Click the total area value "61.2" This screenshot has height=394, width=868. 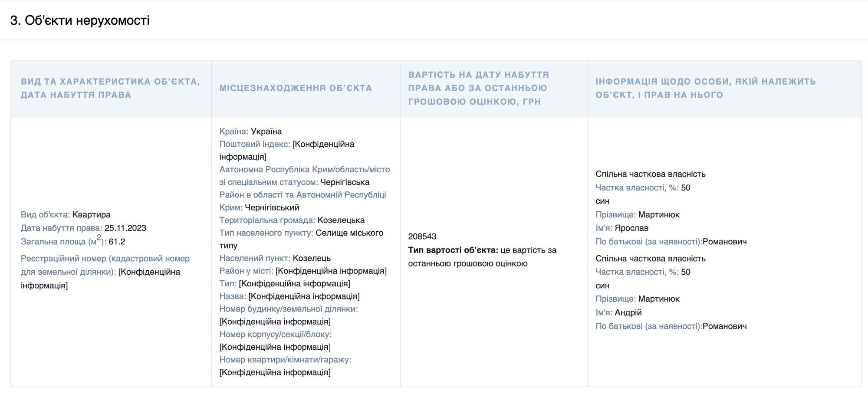pyautogui.click(x=117, y=241)
